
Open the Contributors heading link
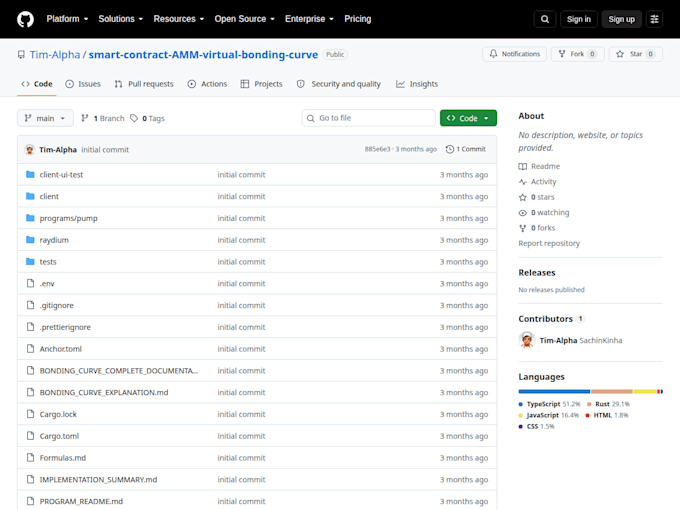coord(546,319)
